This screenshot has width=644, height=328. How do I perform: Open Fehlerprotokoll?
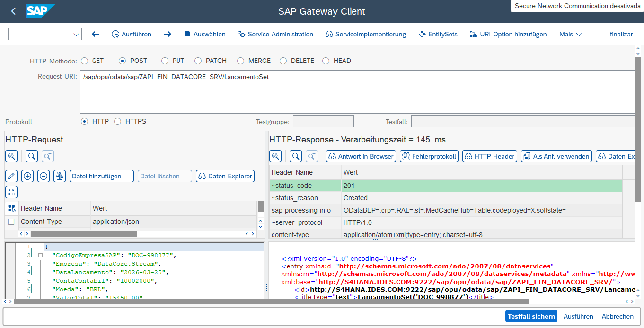(429, 156)
